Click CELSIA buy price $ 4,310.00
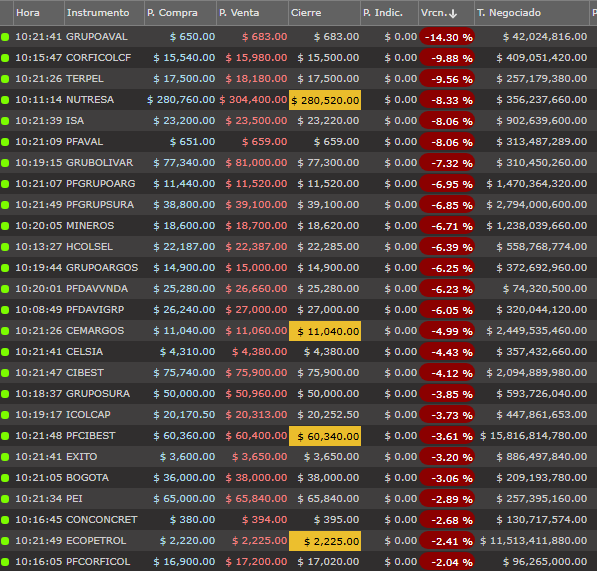597x571 pixels. pyautogui.click(x=187, y=351)
